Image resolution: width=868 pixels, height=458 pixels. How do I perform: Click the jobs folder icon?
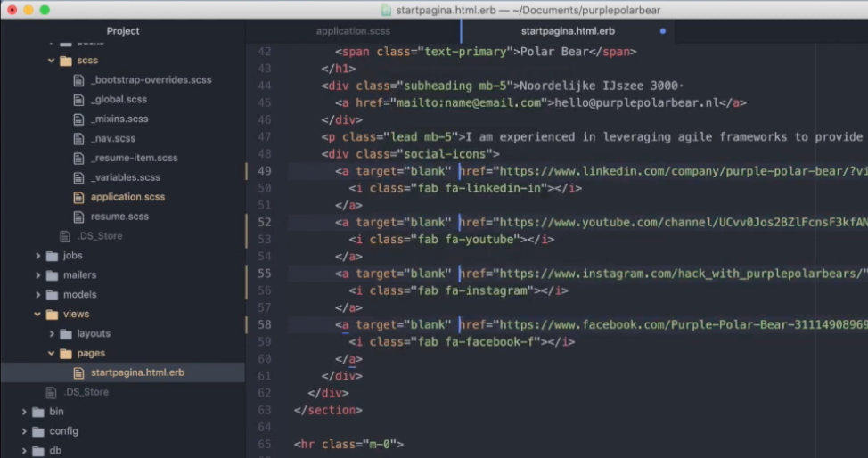click(x=52, y=256)
